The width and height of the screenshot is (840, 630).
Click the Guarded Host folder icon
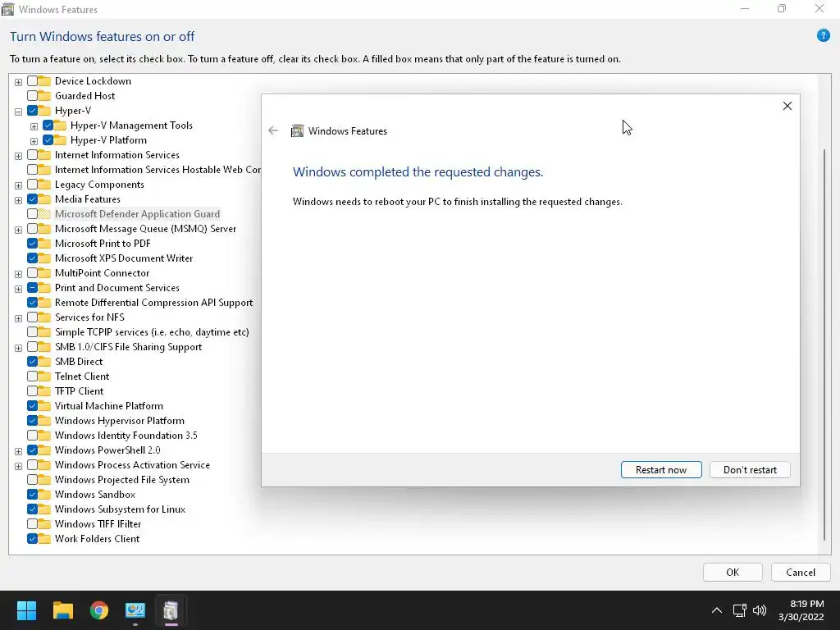click(44, 96)
